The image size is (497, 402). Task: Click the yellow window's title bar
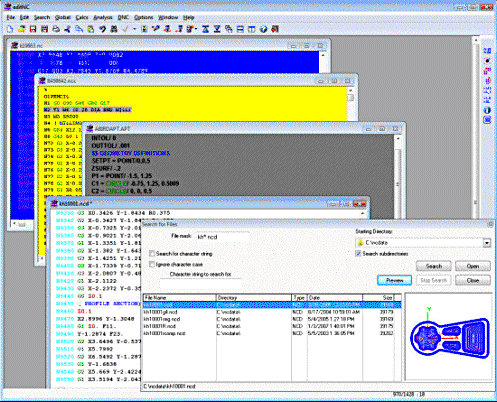[x=197, y=81]
